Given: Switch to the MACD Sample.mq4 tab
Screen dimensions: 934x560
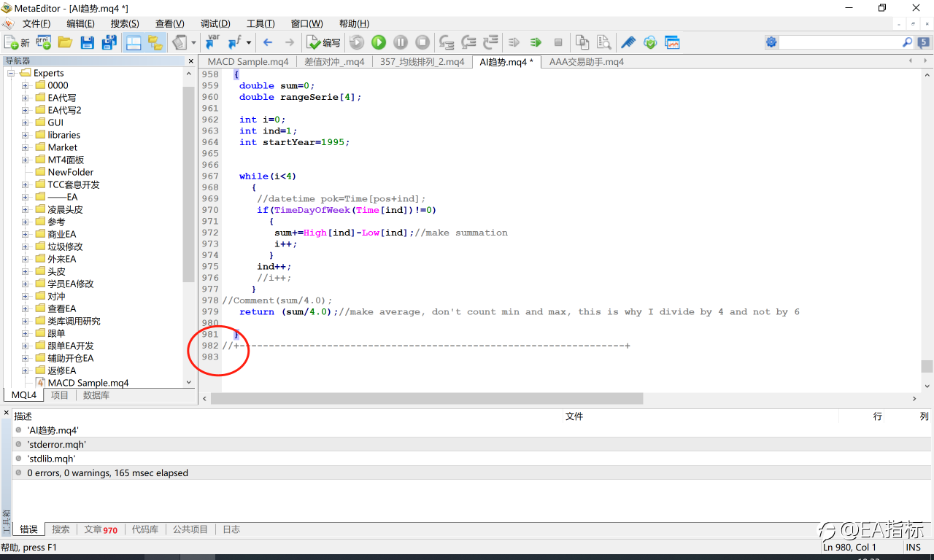Looking at the screenshot, I should [x=247, y=62].
